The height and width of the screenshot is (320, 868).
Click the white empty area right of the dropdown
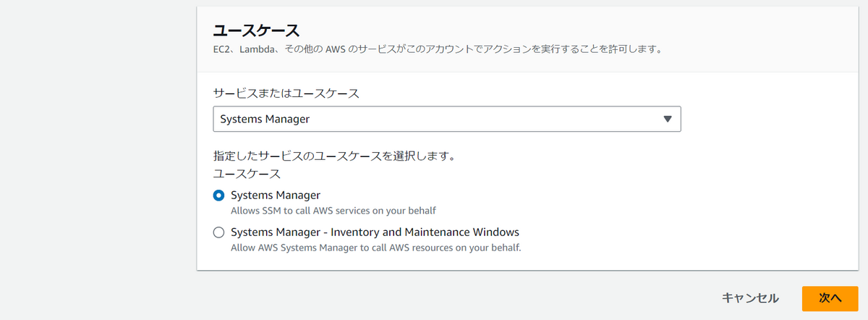767,119
